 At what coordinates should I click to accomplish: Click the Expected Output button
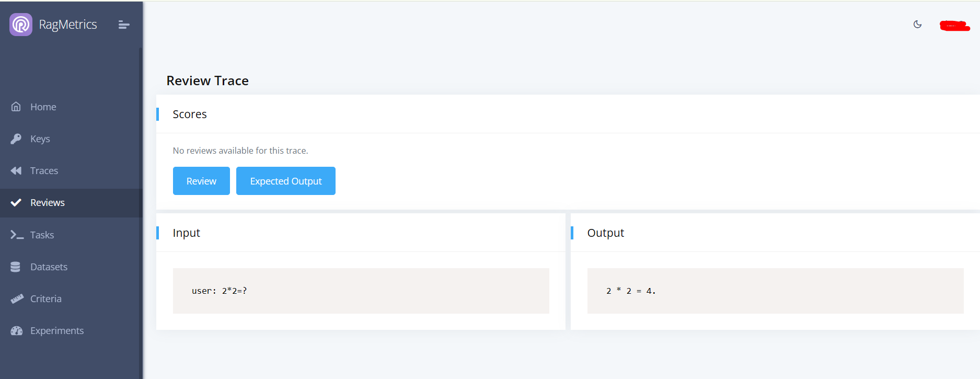click(x=286, y=181)
